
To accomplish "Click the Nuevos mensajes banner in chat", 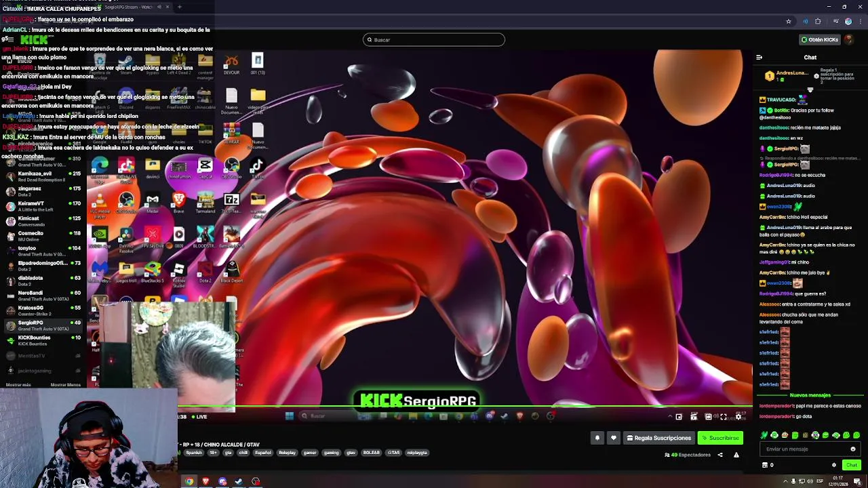I will pos(810,395).
